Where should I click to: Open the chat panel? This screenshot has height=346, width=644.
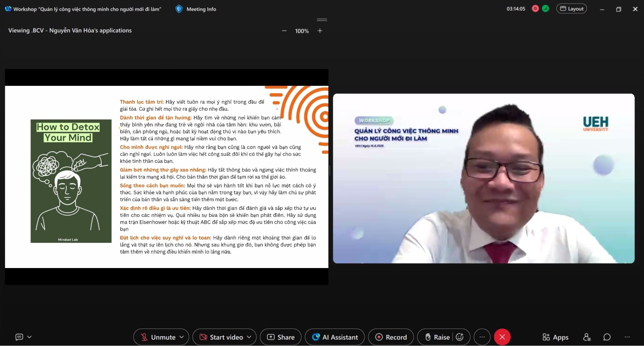607,337
